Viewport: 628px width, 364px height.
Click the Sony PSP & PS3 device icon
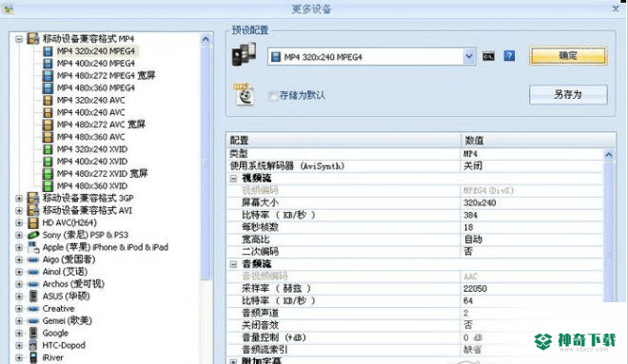point(33,235)
